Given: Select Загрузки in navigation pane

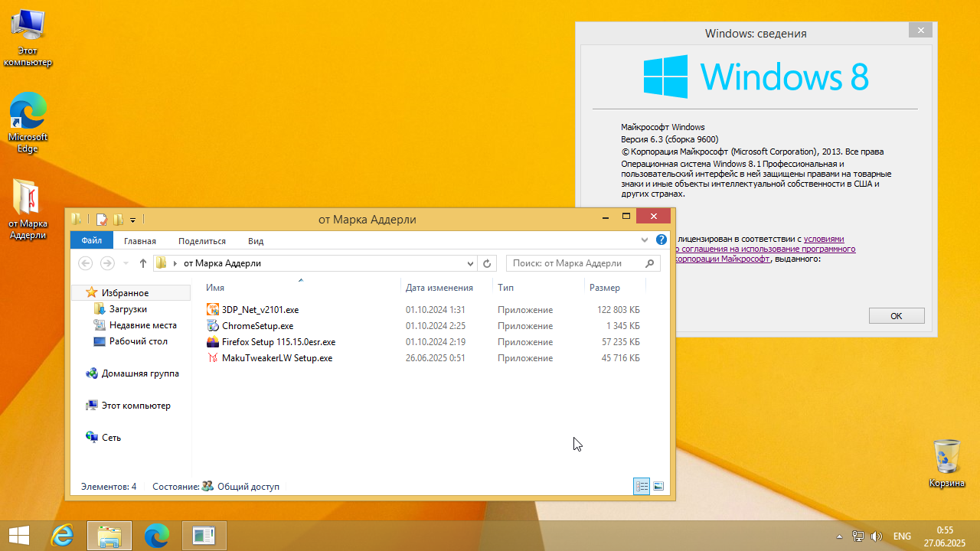Looking at the screenshot, I should (x=128, y=309).
